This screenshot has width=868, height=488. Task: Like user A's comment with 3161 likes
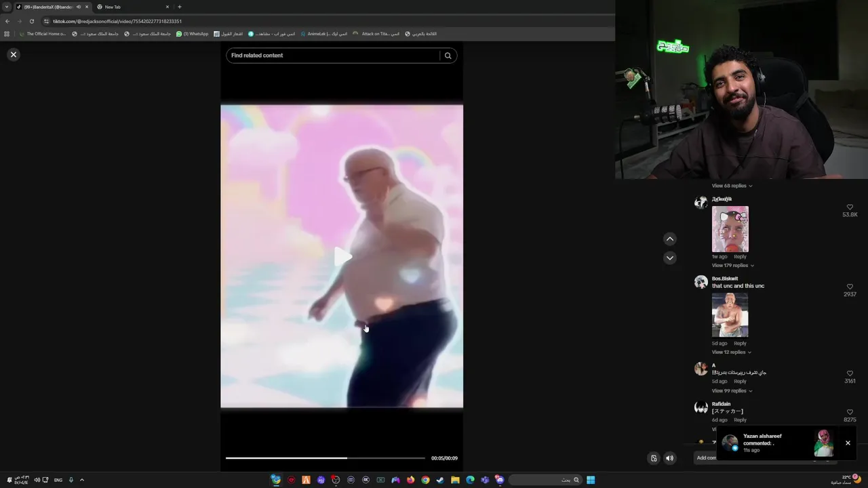click(850, 373)
